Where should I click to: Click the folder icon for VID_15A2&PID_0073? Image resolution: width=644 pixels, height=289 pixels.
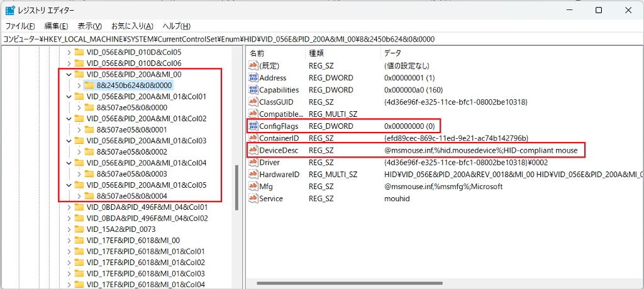79,229
